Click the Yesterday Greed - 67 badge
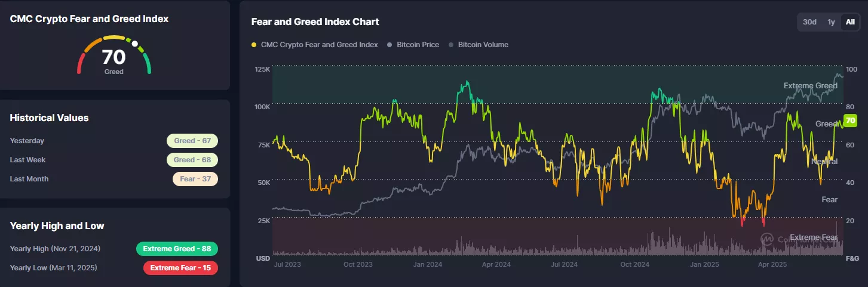Image resolution: width=868 pixels, height=287 pixels. 192,141
